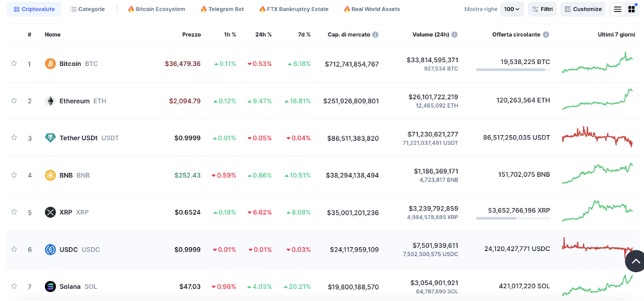Sort by Nome column
Image resolution: width=644 pixels, height=301 pixels.
53,35
